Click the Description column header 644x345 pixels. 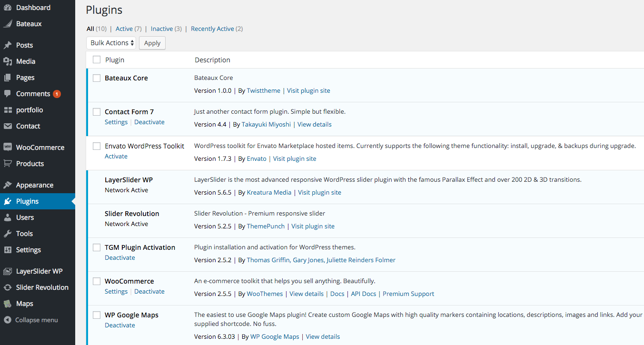click(x=212, y=60)
